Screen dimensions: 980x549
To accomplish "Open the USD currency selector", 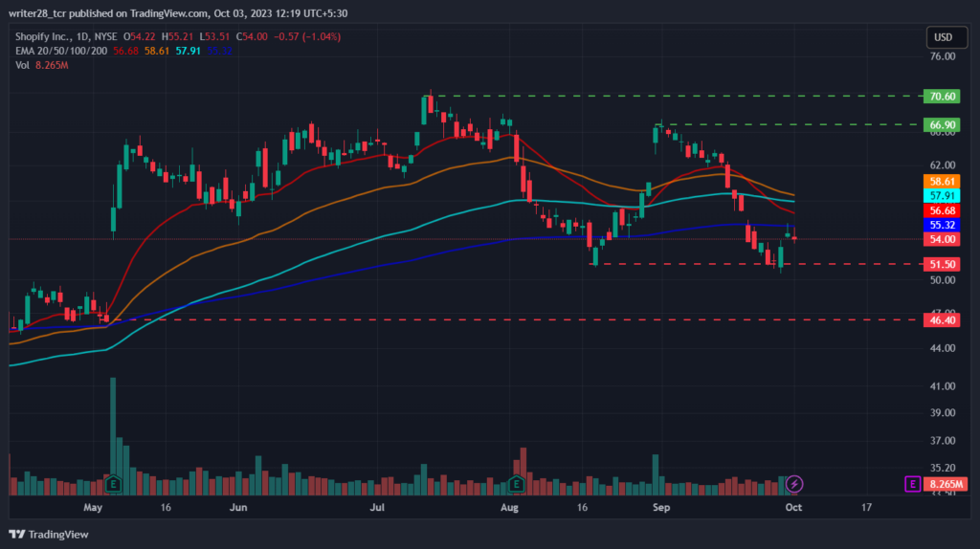I will 947,37.
